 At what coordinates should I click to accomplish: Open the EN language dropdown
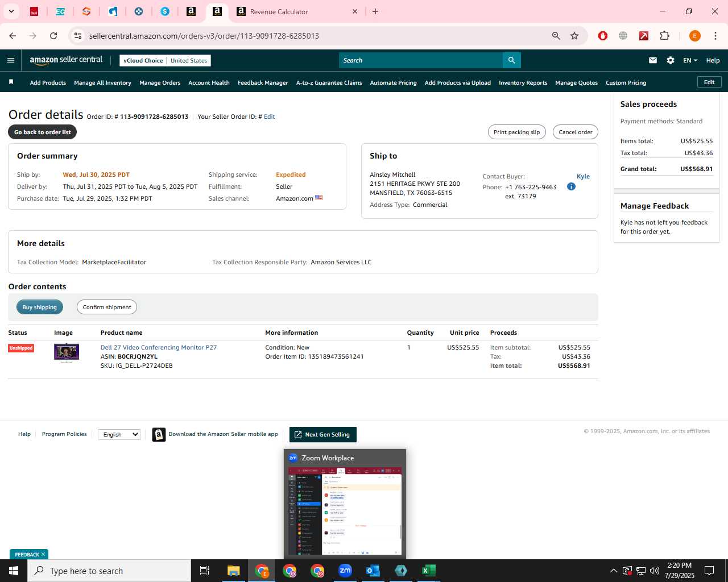click(690, 60)
